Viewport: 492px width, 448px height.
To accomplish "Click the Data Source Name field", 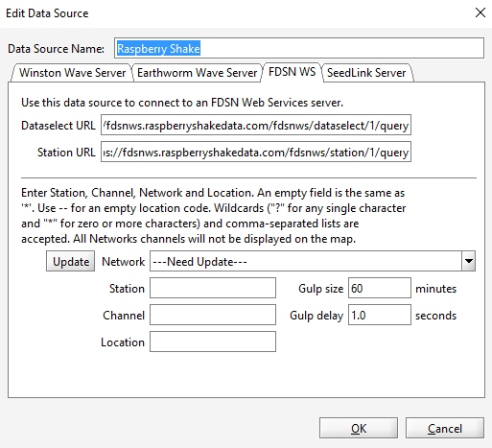I will [x=299, y=48].
